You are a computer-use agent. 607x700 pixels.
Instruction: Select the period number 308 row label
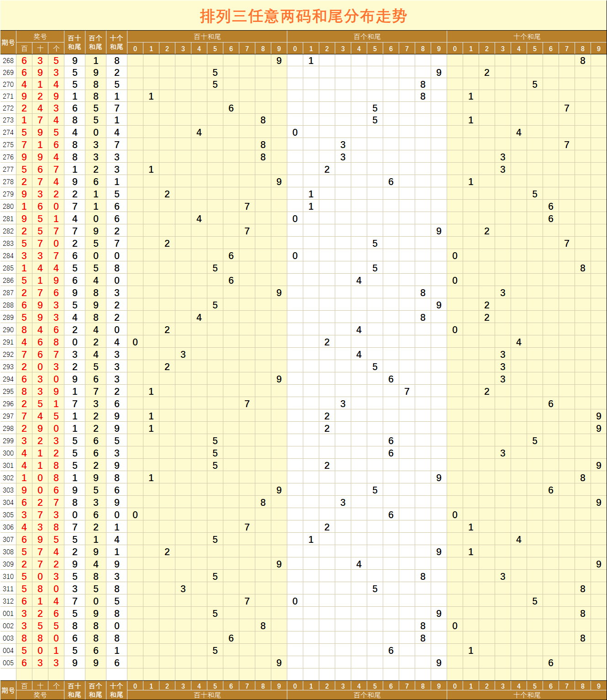coord(8,552)
